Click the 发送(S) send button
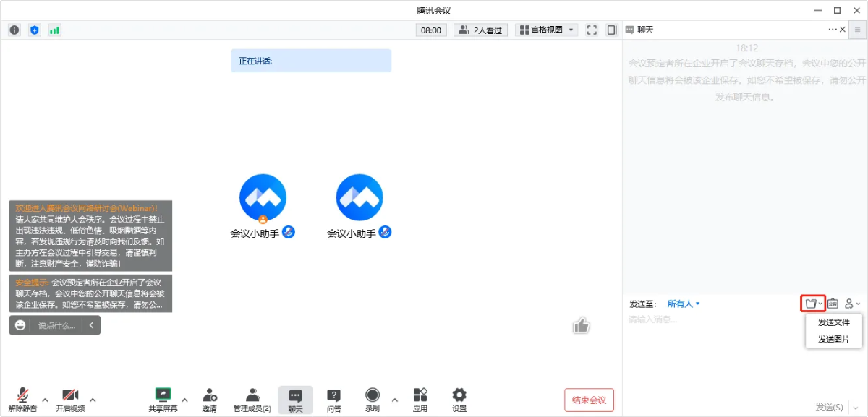This screenshot has width=868, height=417. click(829, 408)
